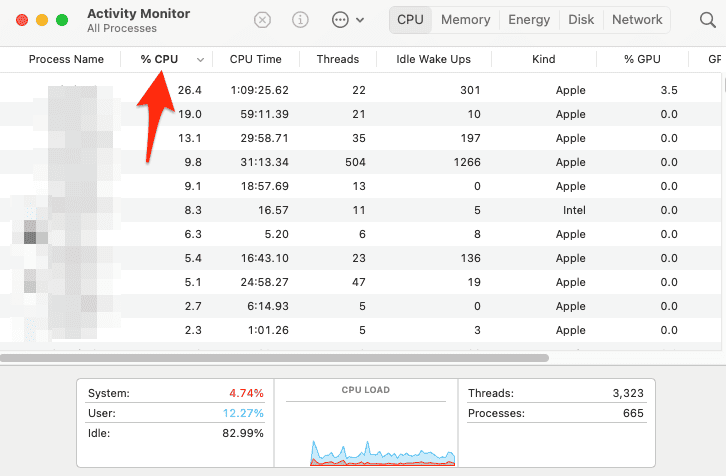Open the process info (i) icon
The height and width of the screenshot is (476, 726).
(300, 20)
